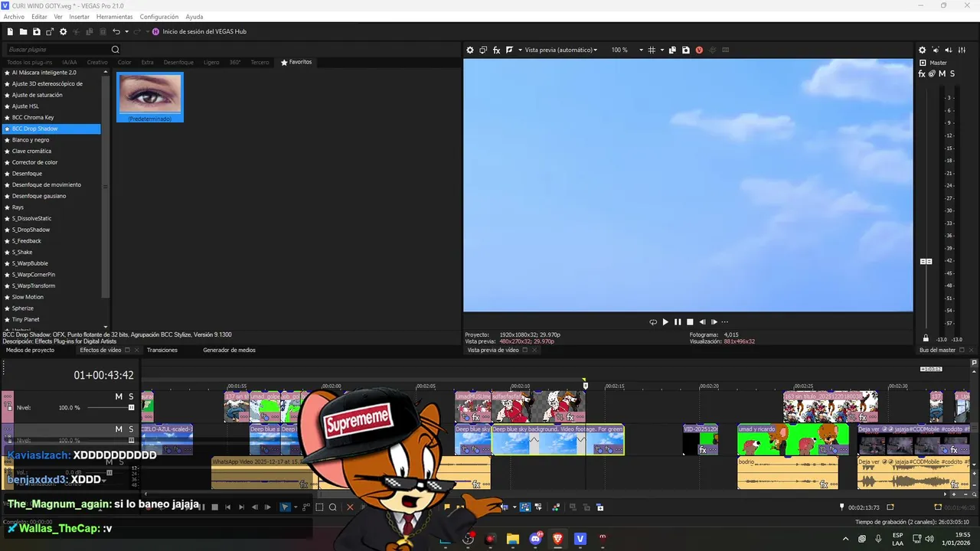The height and width of the screenshot is (551, 980).
Task: Adjust the Master bus volume fader
Action: click(926, 262)
